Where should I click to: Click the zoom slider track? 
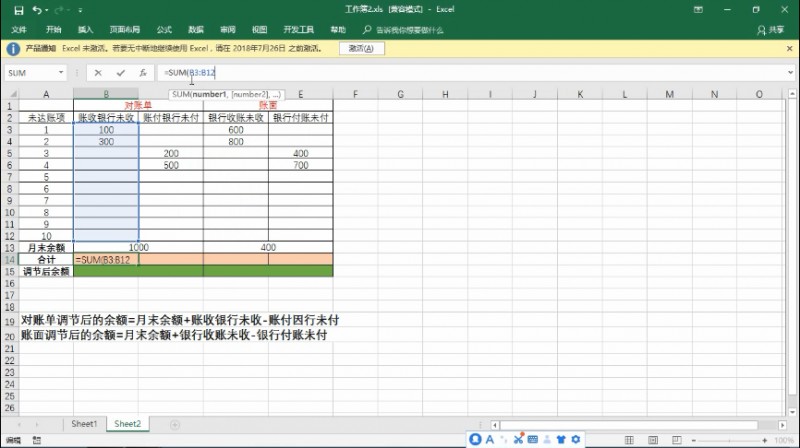click(729, 440)
